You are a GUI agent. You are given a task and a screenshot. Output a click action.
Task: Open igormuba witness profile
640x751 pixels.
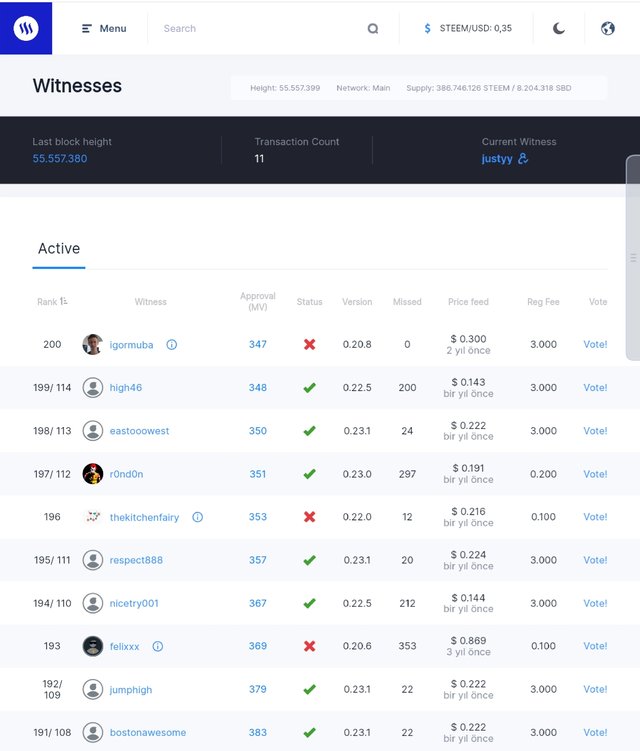[131, 345]
